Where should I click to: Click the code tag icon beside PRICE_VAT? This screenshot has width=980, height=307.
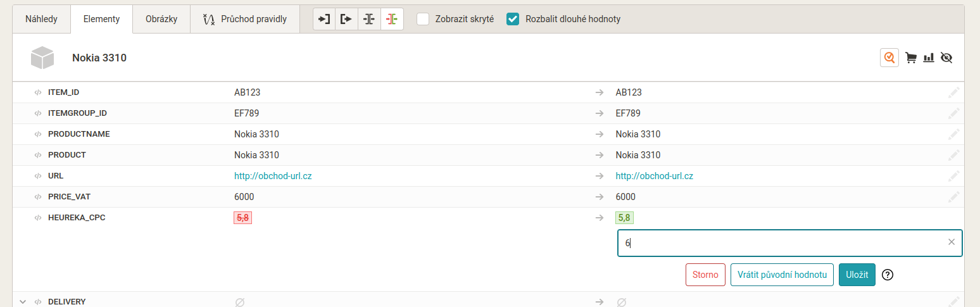pyautogui.click(x=38, y=197)
